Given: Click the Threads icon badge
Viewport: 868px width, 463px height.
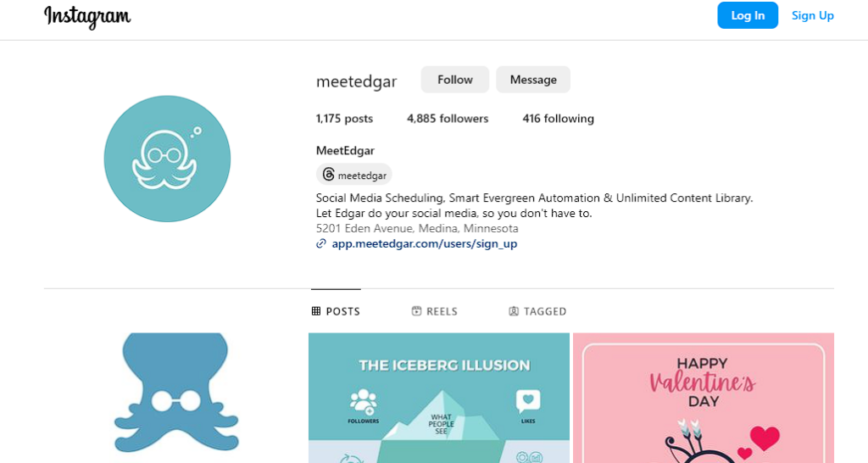Looking at the screenshot, I should pos(329,175).
